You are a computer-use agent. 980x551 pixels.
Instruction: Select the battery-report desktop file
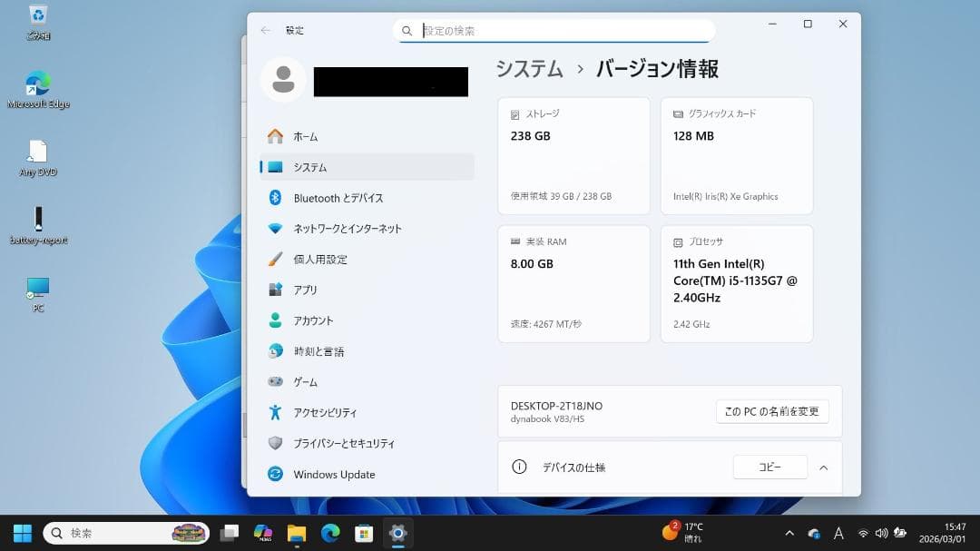click(38, 226)
